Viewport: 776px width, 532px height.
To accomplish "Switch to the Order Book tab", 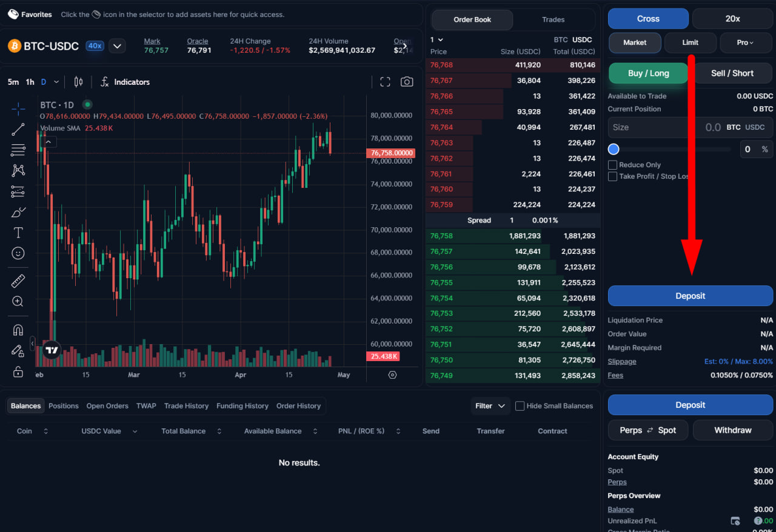I will tap(472, 19).
